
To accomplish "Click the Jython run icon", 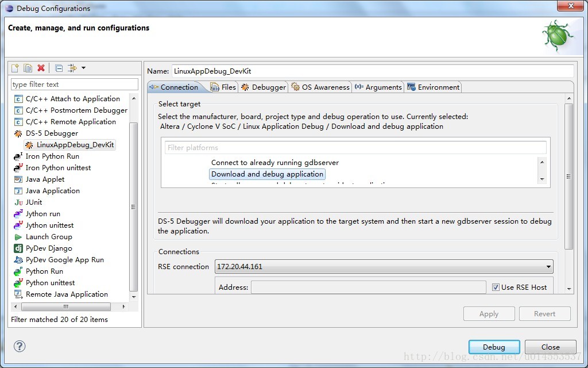I will click(18, 214).
